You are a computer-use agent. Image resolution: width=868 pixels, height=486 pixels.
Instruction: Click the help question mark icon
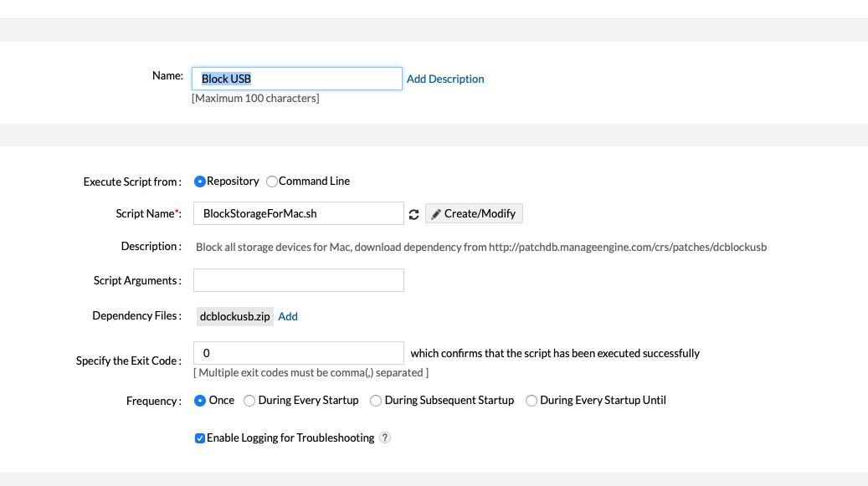coord(385,437)
